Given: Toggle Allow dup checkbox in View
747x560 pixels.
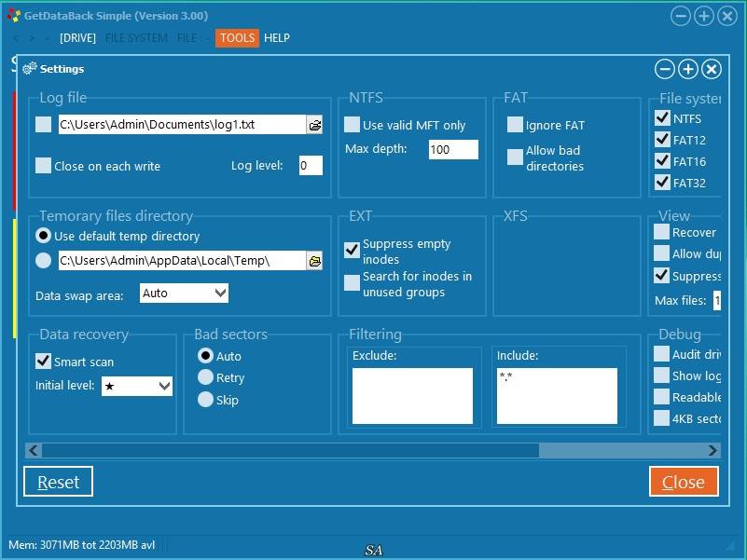Looking at the screenshot, I should pyautogui.click(x=661, y=253).
